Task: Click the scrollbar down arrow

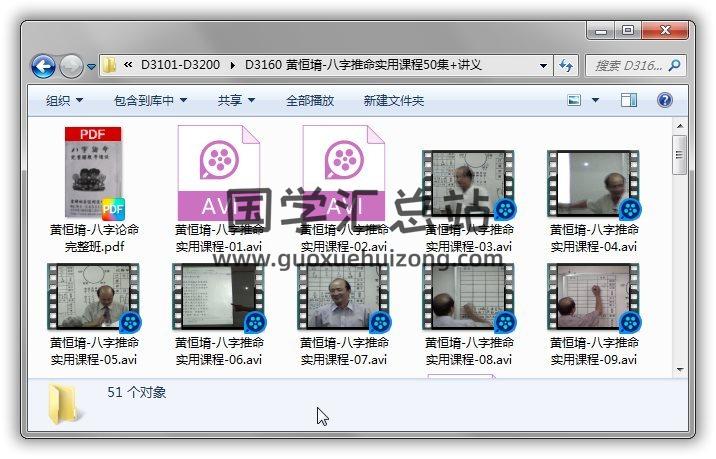Action: 680,369
